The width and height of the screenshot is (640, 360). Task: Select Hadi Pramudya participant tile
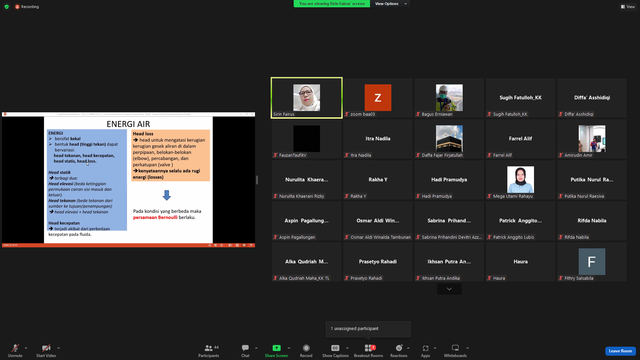449,180
